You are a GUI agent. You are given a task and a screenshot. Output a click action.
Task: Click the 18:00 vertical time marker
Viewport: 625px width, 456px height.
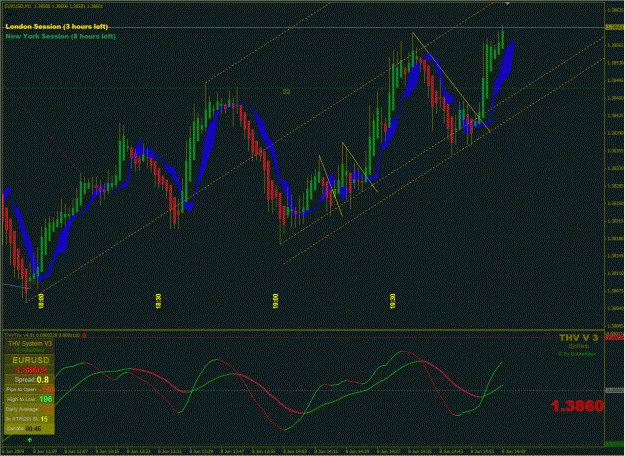(41, 301)
